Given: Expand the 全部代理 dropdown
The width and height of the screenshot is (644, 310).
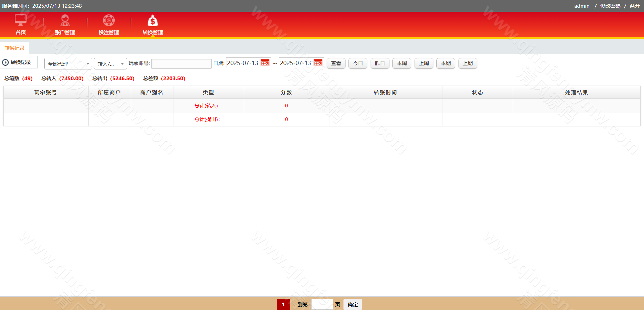Looking at the screenshot, I should click(x=68, y=64).
